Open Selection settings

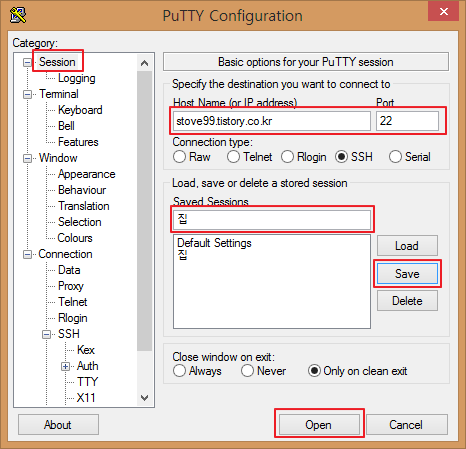click(x=80, y=222)
